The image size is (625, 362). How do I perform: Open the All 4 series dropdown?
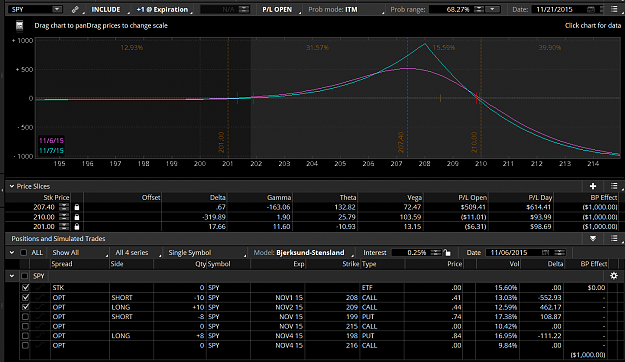[x=137, y=253]
